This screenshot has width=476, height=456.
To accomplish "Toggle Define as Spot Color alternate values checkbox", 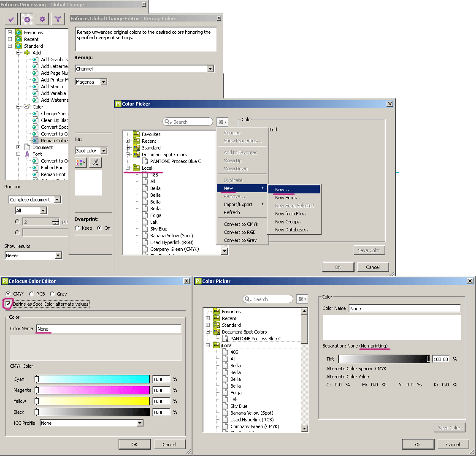I will (x=8, y=304).
